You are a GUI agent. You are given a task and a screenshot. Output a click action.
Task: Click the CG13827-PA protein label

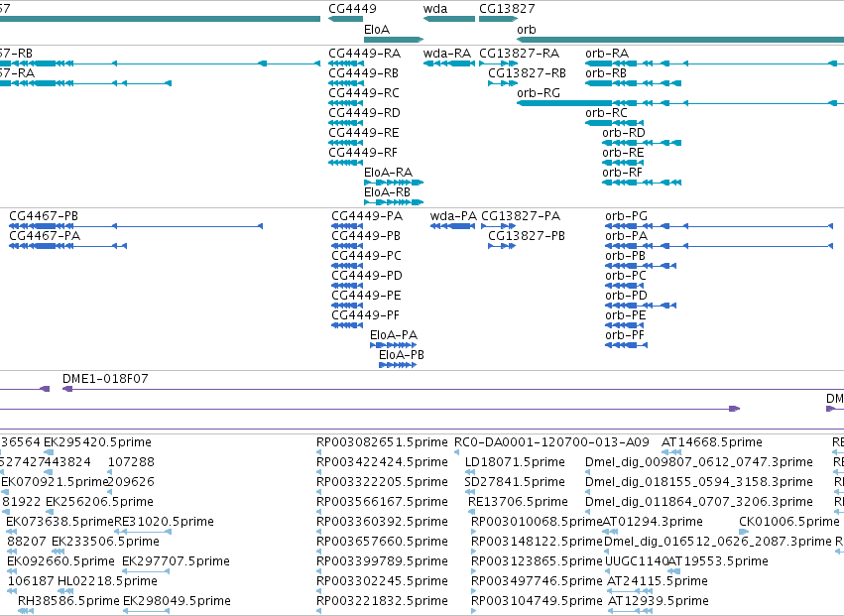tap(521, 216)
